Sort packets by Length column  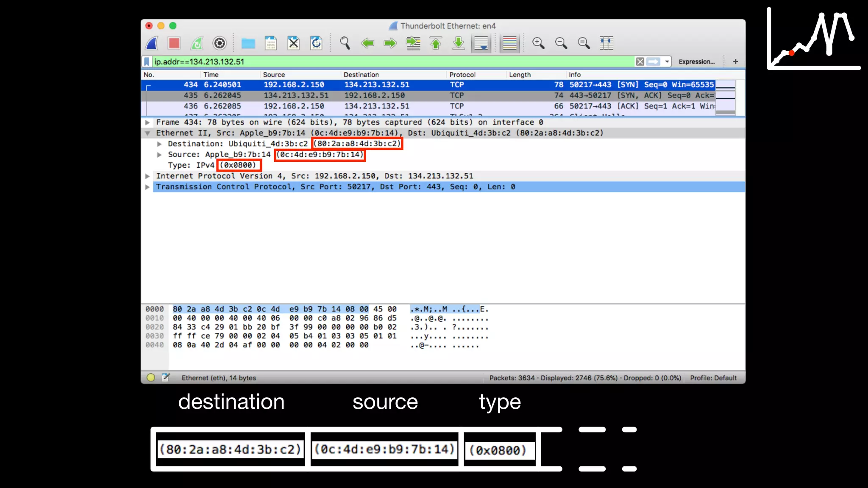pos(537,75)
